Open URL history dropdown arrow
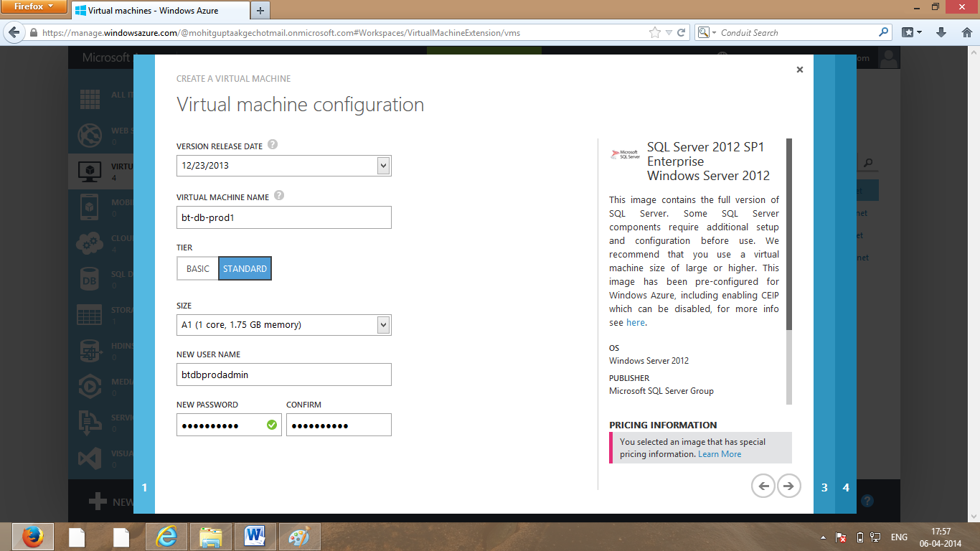 click(669, 32)
